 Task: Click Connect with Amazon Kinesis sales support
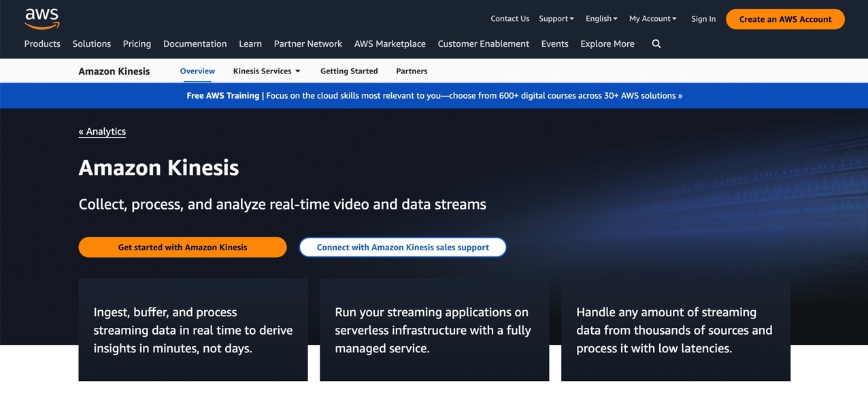tap(403, 247)
